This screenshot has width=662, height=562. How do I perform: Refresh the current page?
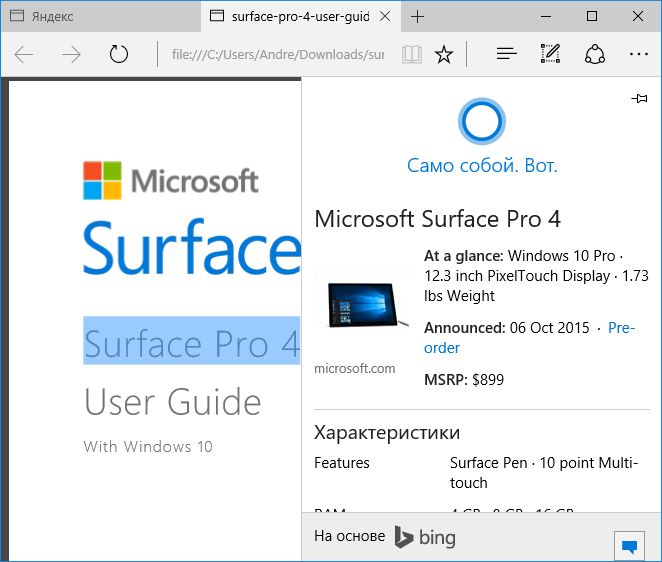click(x=119, y=55)
